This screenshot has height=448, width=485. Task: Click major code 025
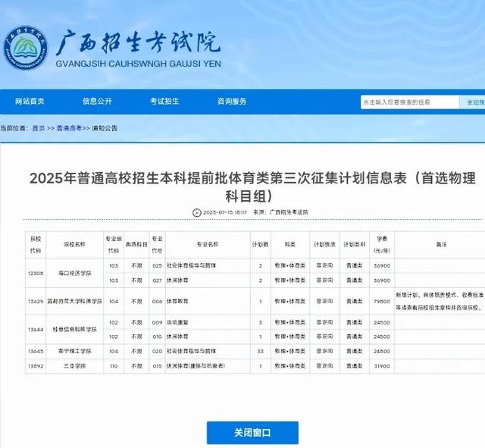coord(157,265)
